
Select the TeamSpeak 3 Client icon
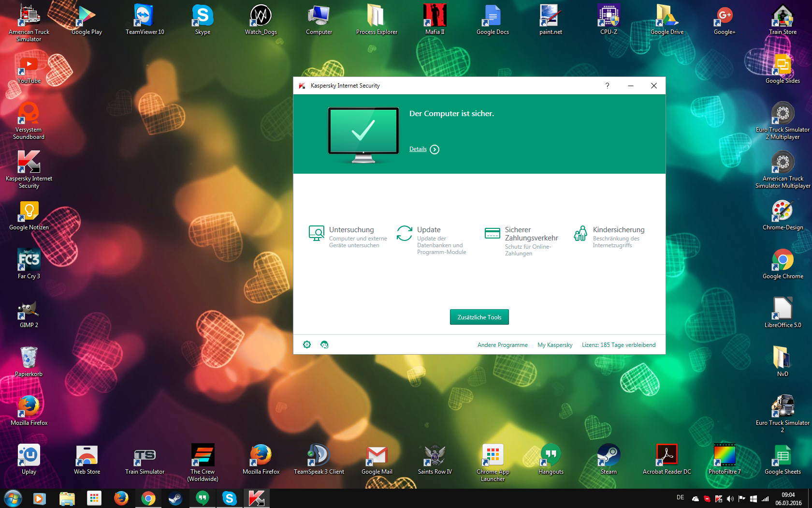click(319, 459)
